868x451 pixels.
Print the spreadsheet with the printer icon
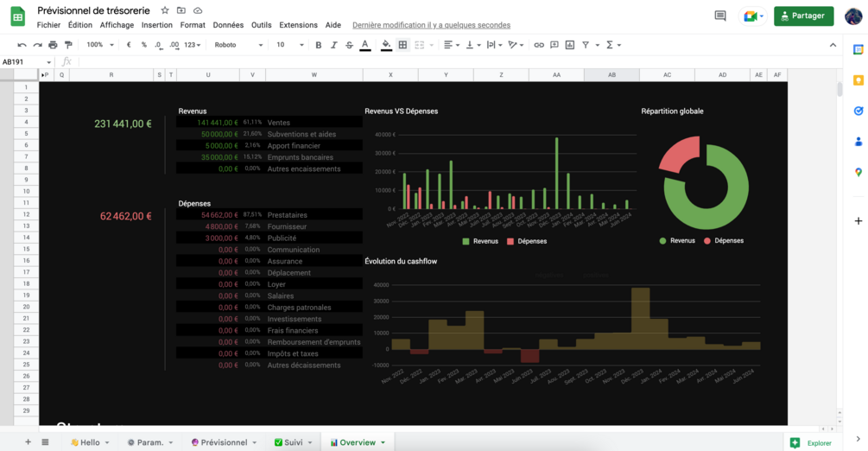[x=53, y=45]
